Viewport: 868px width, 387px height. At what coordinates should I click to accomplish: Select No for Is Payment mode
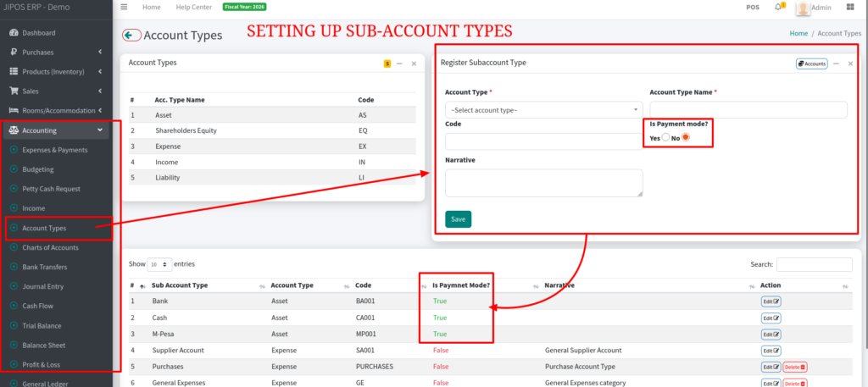click(685, 138)
